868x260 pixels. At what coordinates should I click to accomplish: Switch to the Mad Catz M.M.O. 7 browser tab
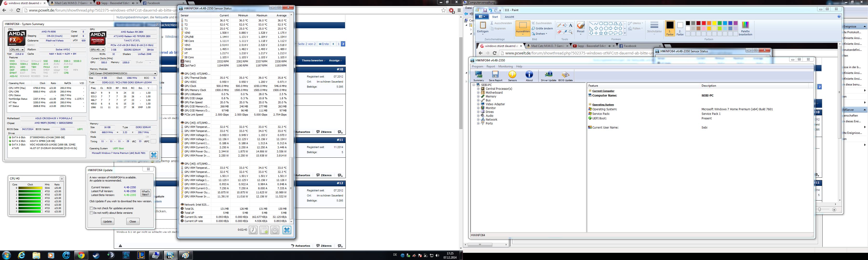tap(71, 3)
